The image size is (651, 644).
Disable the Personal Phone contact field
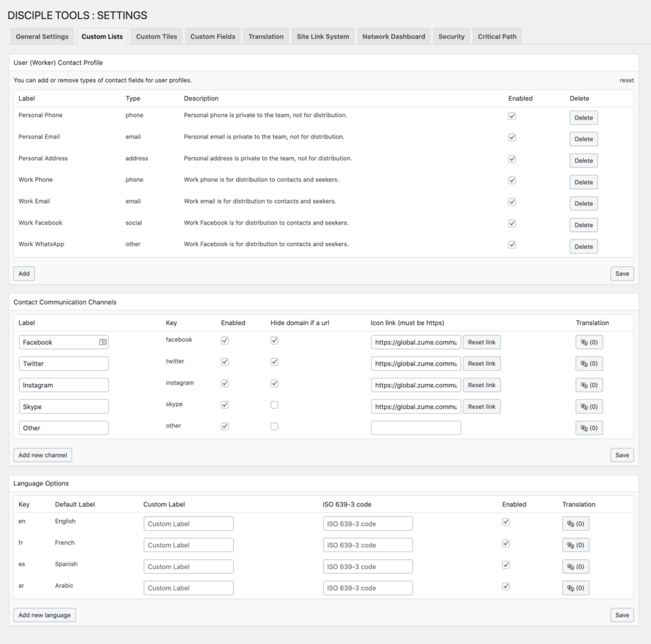(512, 115)
